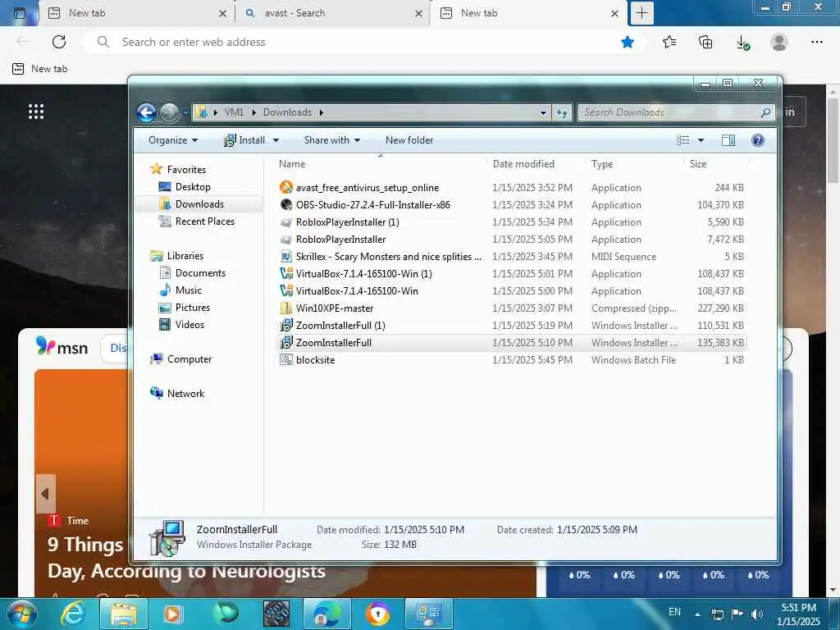Screen dimensions: 840x630
Task: Open recent pages dropdown near Back button
Action: tap(185, 112)
